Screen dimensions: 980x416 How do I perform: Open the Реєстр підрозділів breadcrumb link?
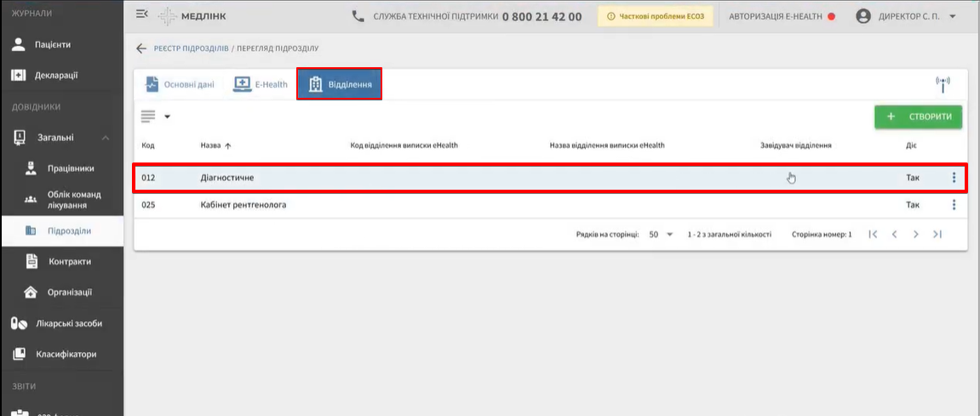click(192, 48)
